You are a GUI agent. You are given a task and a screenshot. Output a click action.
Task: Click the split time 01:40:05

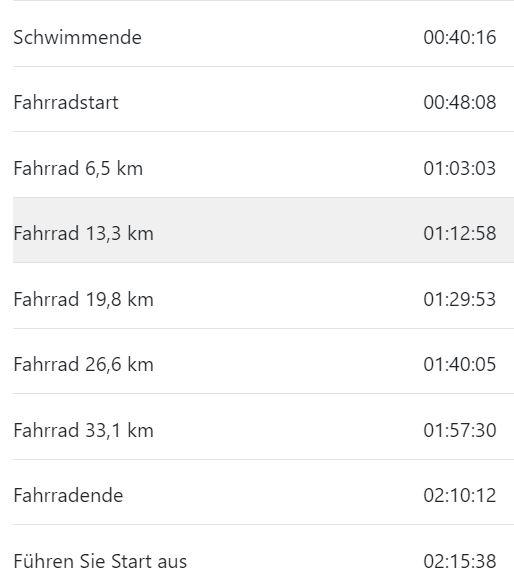(460, 364)
